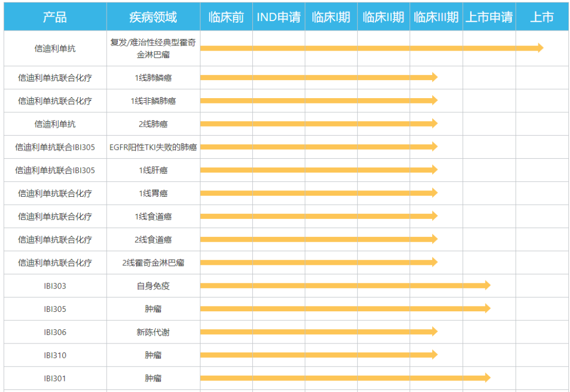Select 肿瘤 in the IBI301 row
Image resolution: width=570 pixels, height=392 pixels.
pos(154,379)
